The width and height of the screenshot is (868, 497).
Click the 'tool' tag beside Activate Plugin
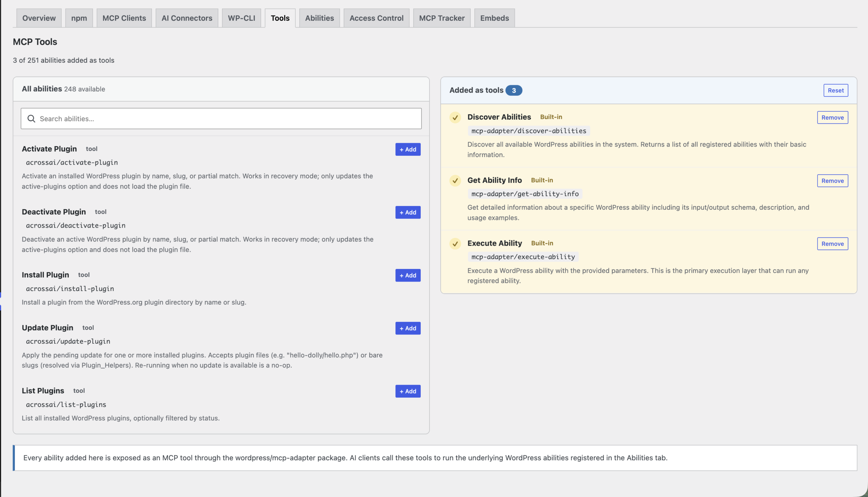(92, 149)
